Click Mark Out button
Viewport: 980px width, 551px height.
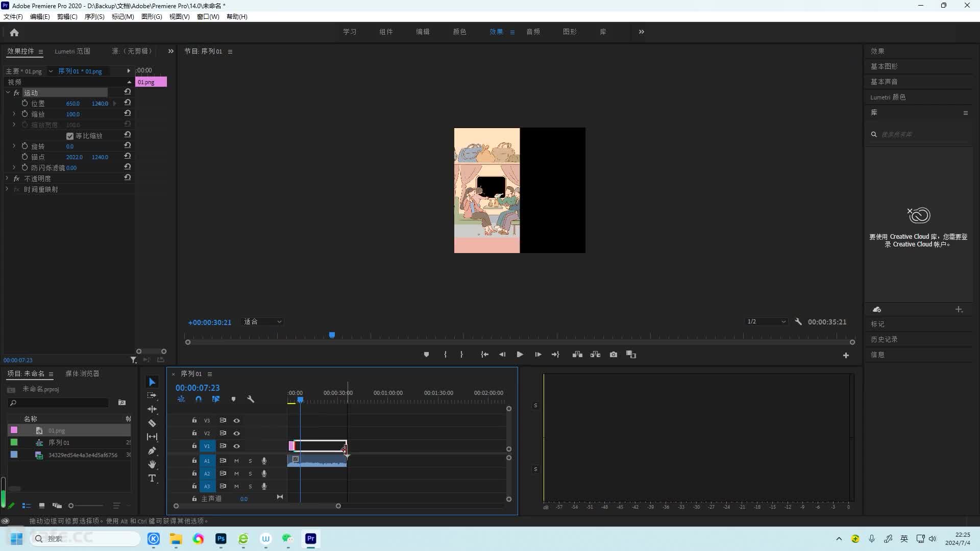click(461, 355)
